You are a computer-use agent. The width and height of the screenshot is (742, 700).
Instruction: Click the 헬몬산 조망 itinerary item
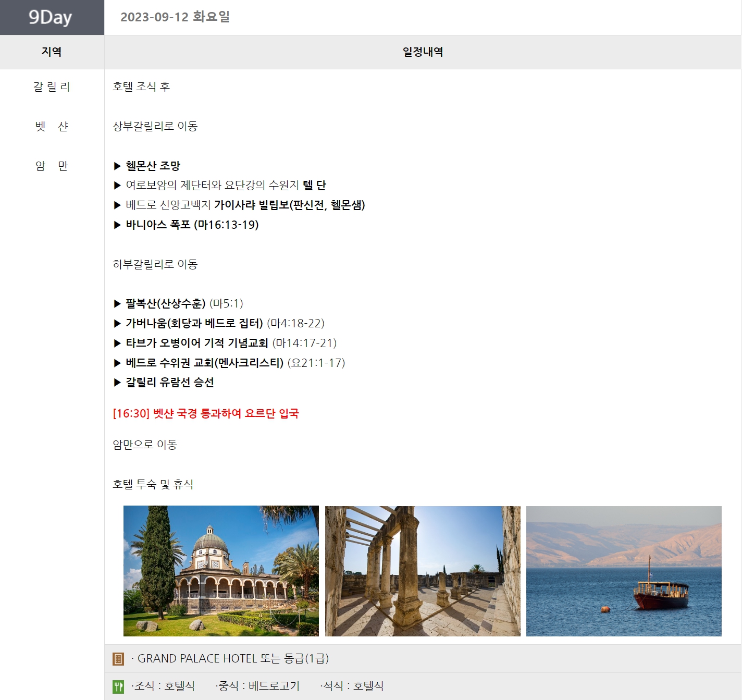pyautogui.click(x=153, y=166)
